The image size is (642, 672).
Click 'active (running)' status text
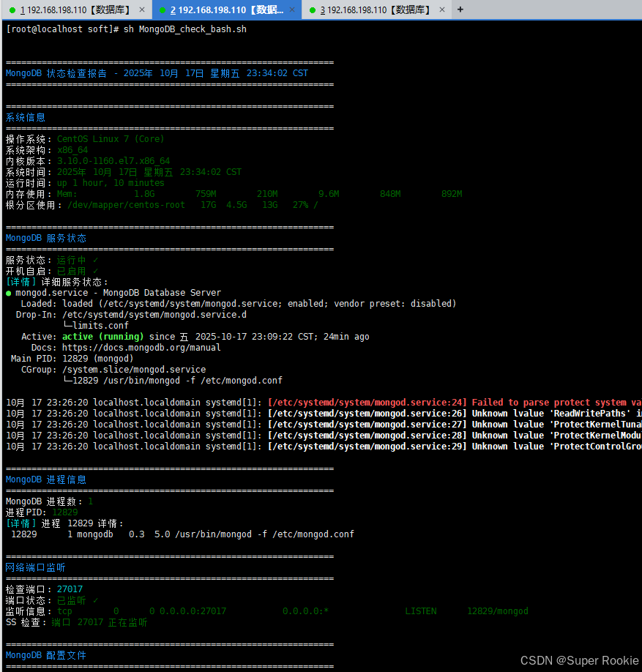coord(103,337)
